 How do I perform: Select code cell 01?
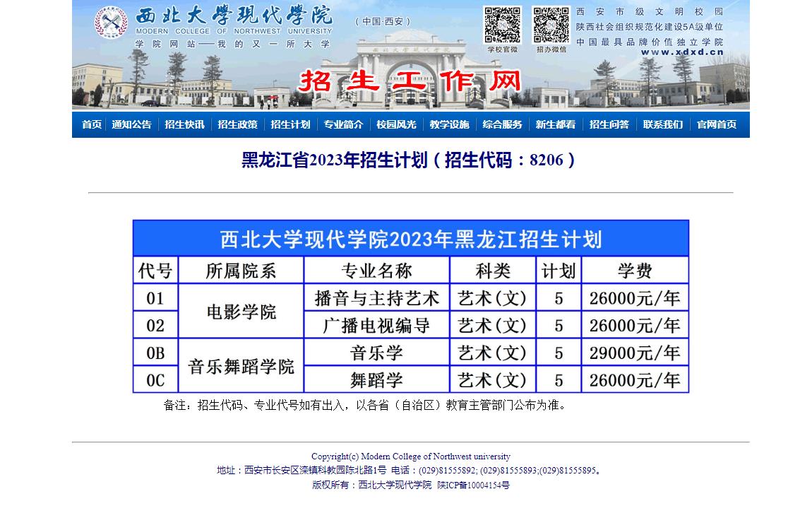[x=155, y=298]
